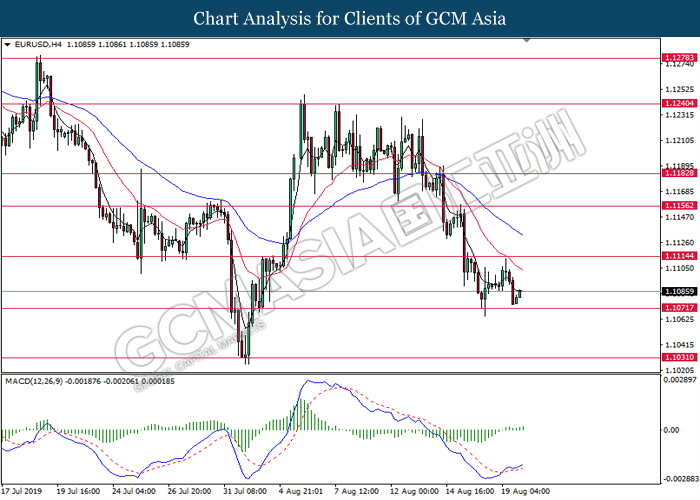
Task: Click the current price 1.10859 label
Action: [679, 292]
